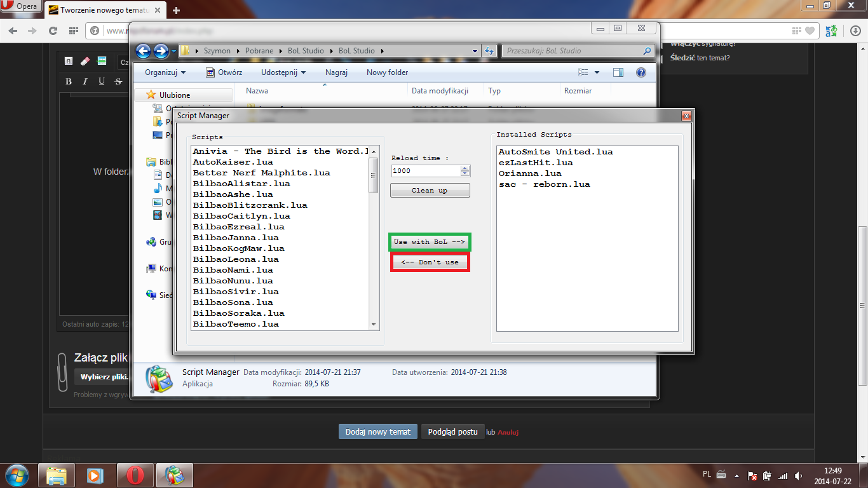Screen dimensions: 868x488
Task: Click the heart bookmark icon in Opera's address bar
Action: 810,30
